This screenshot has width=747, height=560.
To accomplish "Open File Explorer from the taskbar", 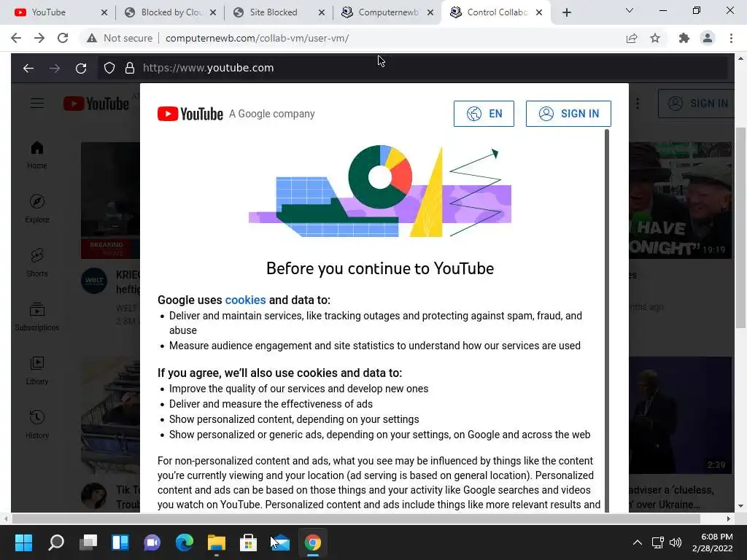I will 216,542.
